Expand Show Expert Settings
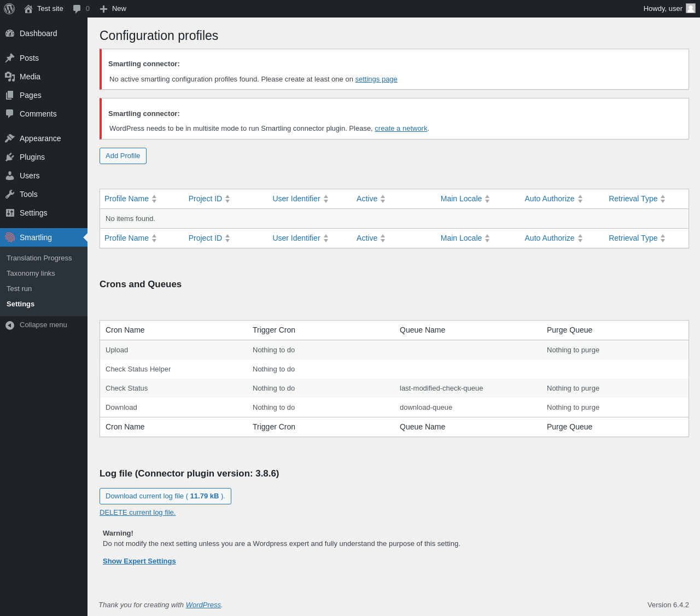 click(x=139, y=561)
